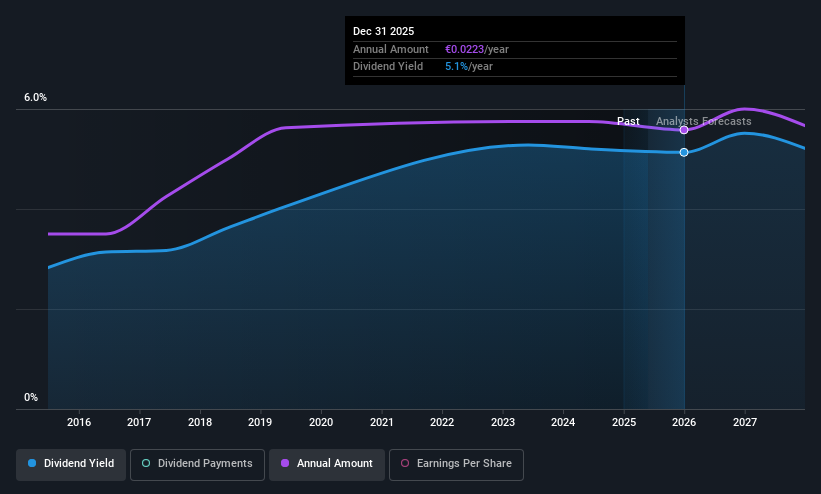Select the purple data point at 2026

(x=684, y=130)
